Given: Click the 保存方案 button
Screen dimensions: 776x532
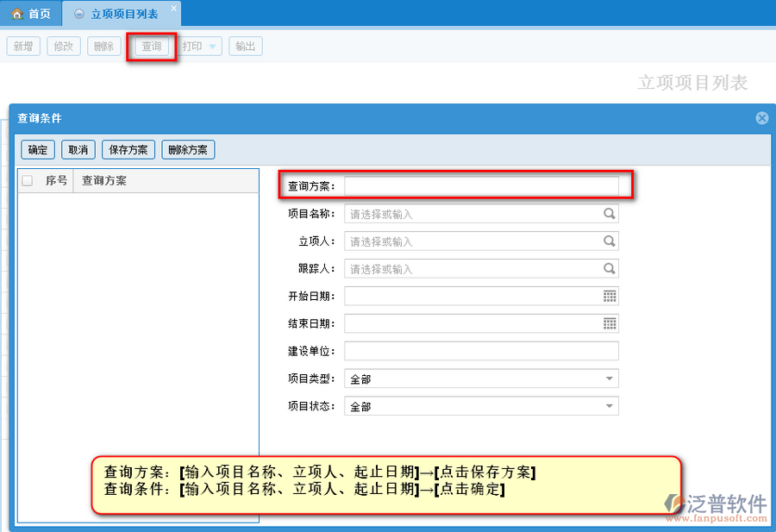Looking at the screenshot, I should click(128, 150).
